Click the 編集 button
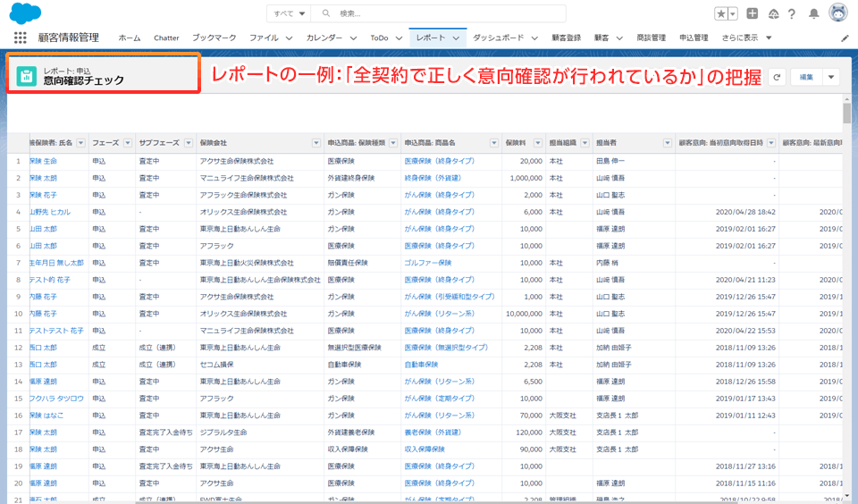Viewport: 858px width, 504px height. (x=806, y=78)
